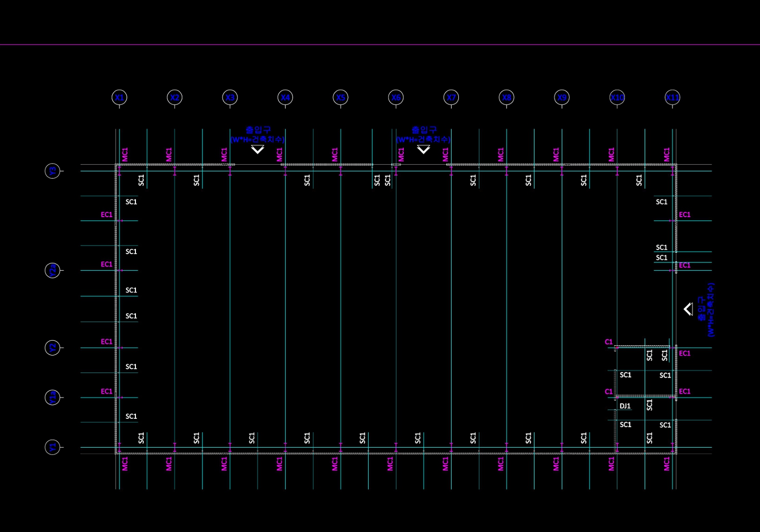
Task: Select magenta horizontal line at top
Action: coord(380,45)
